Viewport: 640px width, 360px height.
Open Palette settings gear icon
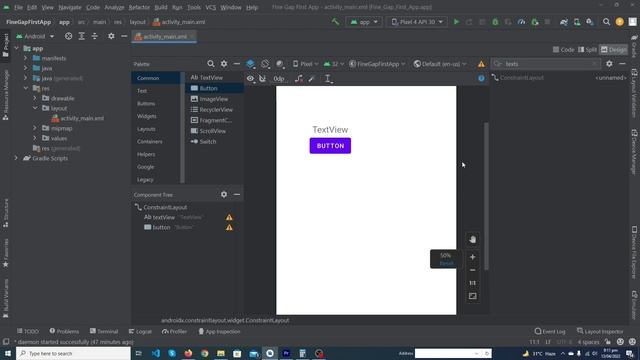[224, 64]
